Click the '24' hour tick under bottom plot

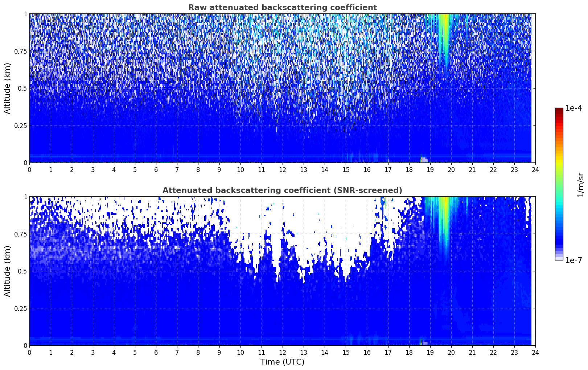535,352
